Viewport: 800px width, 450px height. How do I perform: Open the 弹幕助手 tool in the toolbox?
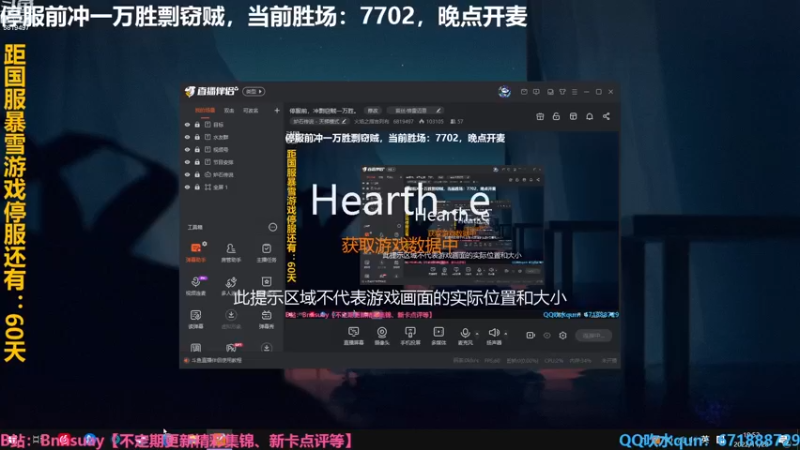(195, 252)
